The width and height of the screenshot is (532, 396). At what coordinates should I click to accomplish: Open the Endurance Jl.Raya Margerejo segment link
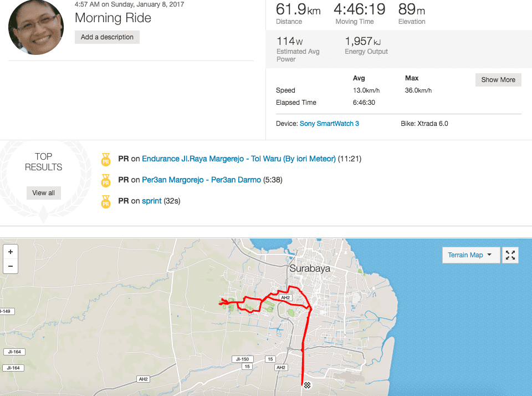[239, 159]
